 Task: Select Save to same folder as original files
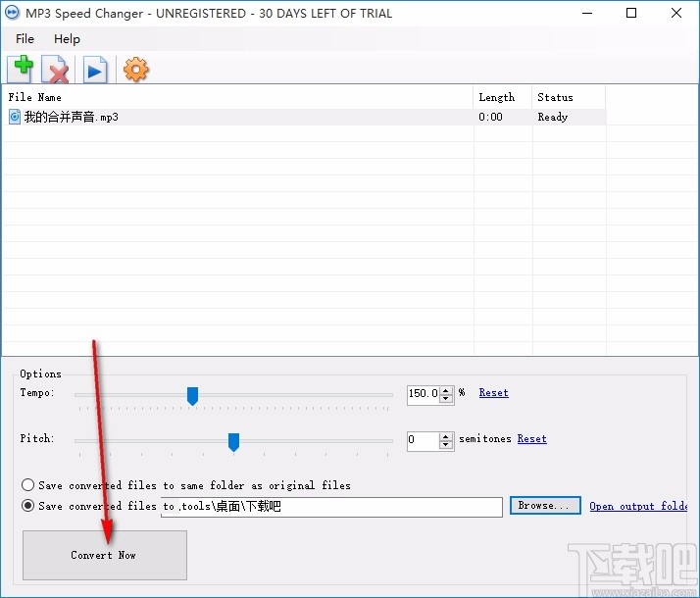tap(27, 484)
